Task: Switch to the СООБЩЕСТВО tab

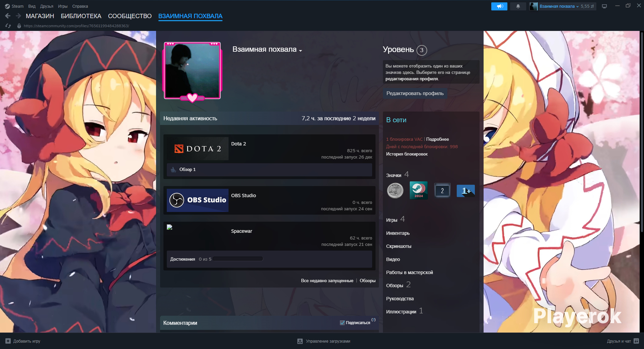Action: 130,16
